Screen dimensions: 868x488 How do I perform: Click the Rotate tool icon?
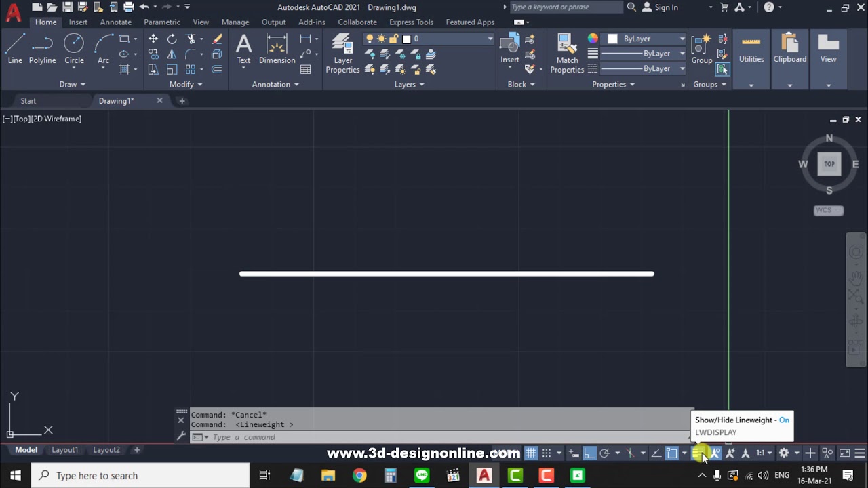pos(172,39)
